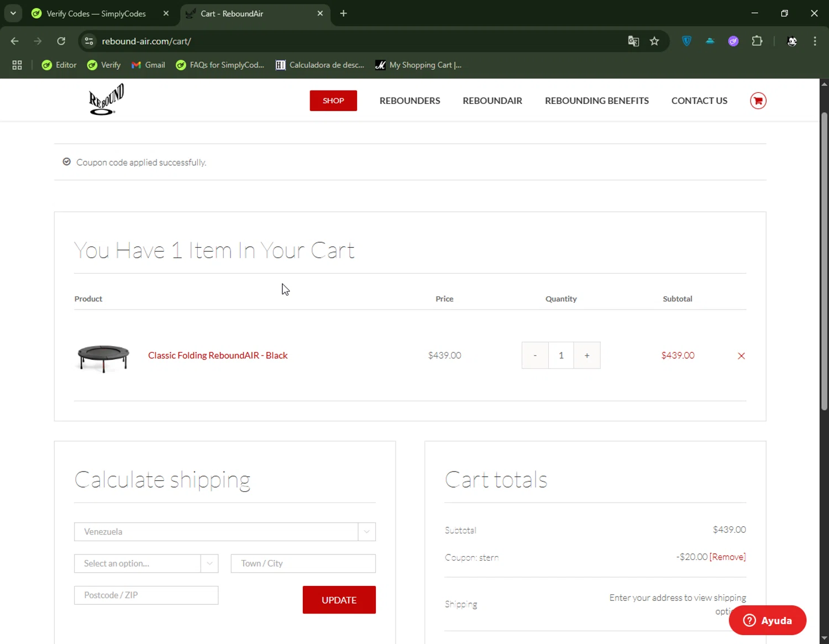Open the trampoline product thumbnail

103,358
